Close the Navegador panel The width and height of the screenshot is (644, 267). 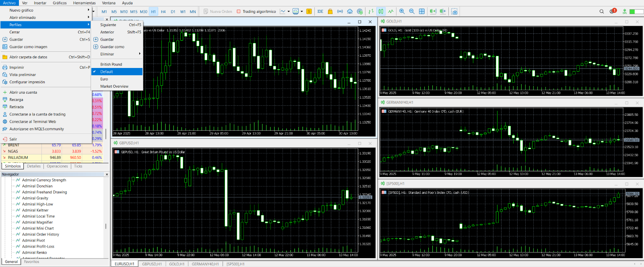tap(107, 175)
